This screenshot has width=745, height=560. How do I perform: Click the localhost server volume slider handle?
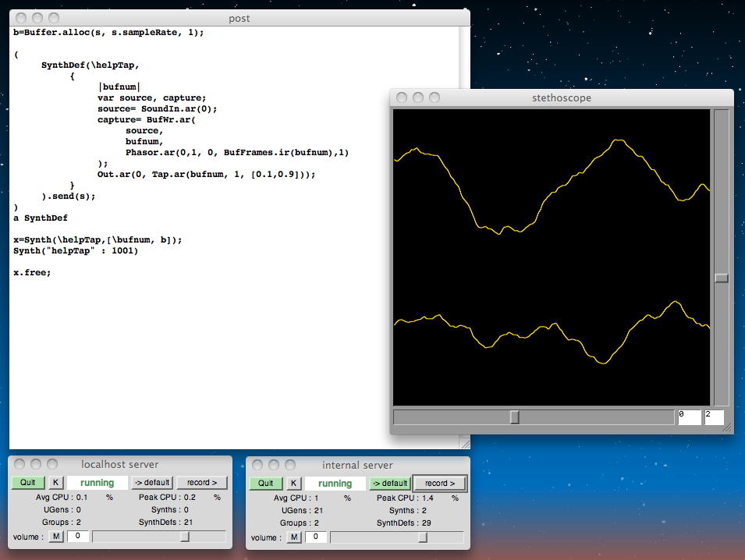tap(185, 537)
